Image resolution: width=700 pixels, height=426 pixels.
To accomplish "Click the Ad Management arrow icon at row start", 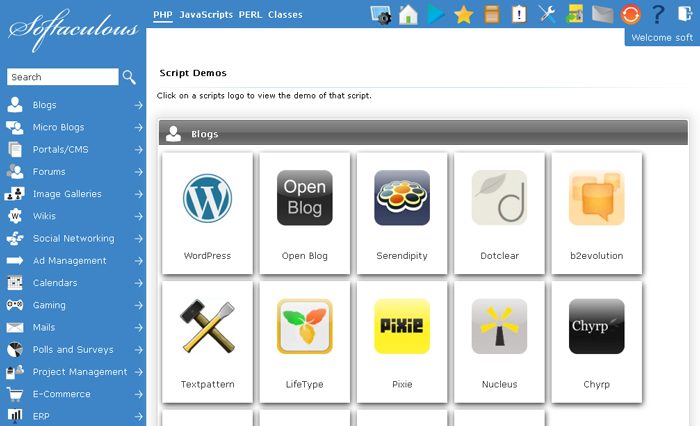I will 15,260.
